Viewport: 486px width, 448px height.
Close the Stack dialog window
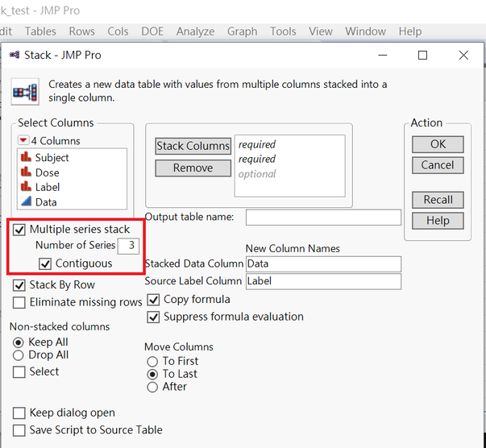point(463,55)
